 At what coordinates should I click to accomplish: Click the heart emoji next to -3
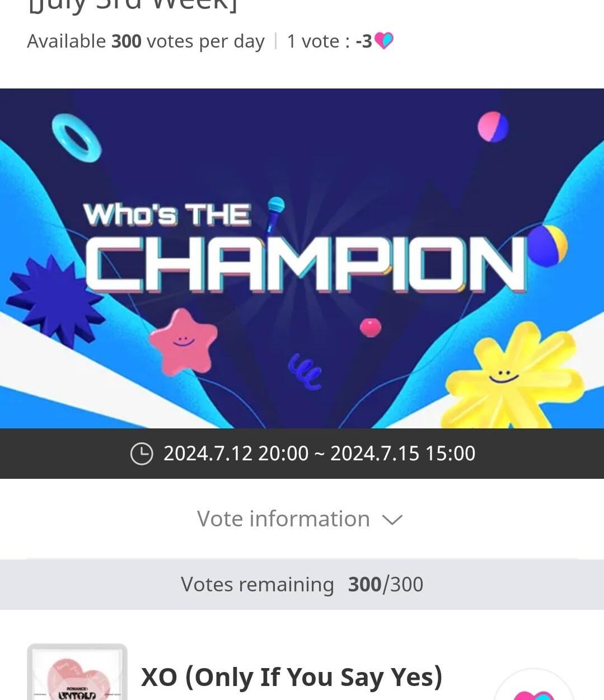(385, 40)
